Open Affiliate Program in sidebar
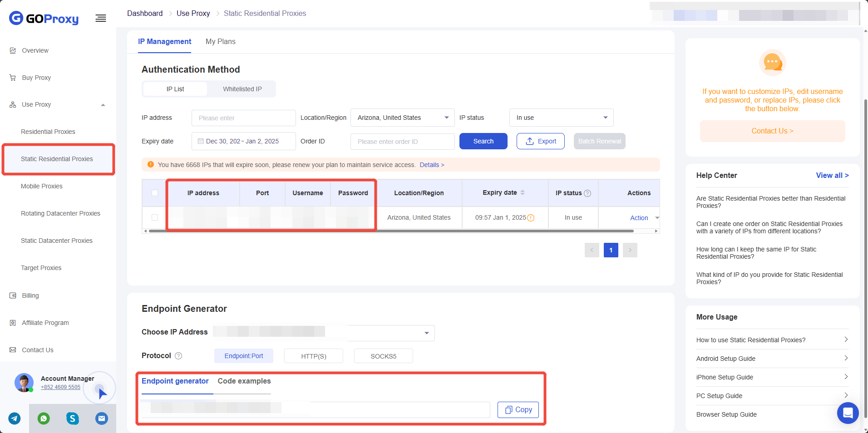Screen dimensions: 868x433 [45, 323]
